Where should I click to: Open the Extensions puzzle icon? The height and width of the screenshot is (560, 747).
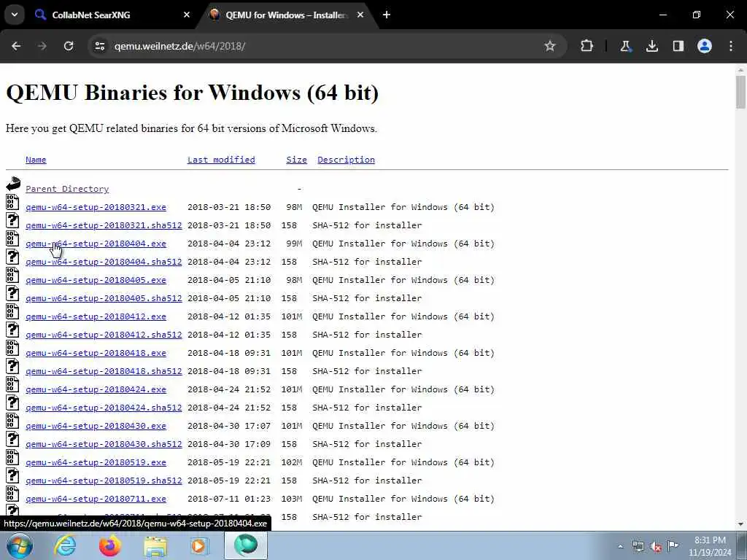pos(587,46)
